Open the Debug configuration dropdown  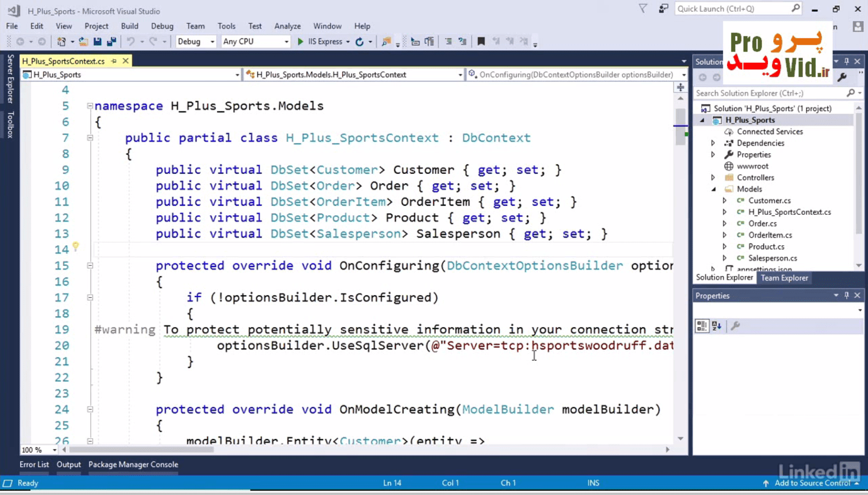tap(196, 41)
